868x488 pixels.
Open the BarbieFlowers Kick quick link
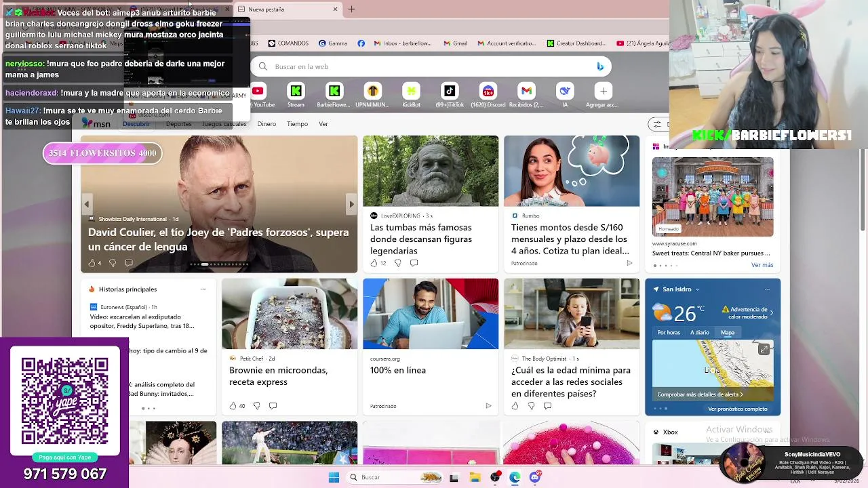[334, 96]
